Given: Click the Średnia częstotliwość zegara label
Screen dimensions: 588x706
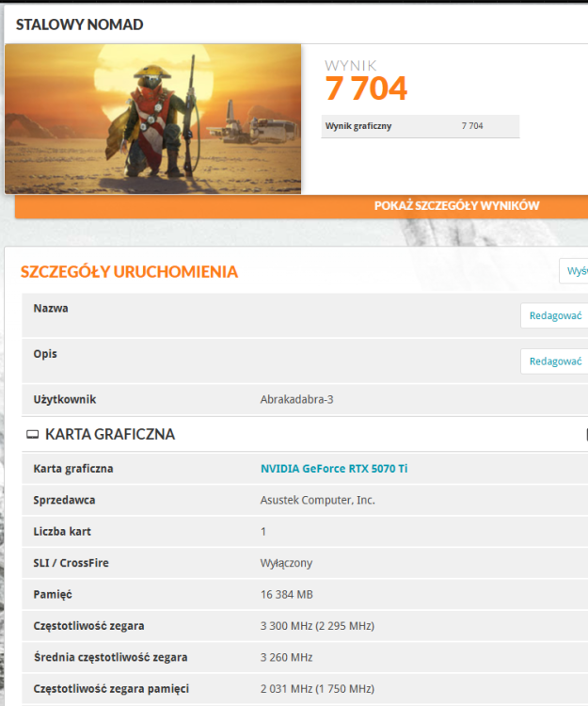Looking at the screenshot, I should [110, 657].
